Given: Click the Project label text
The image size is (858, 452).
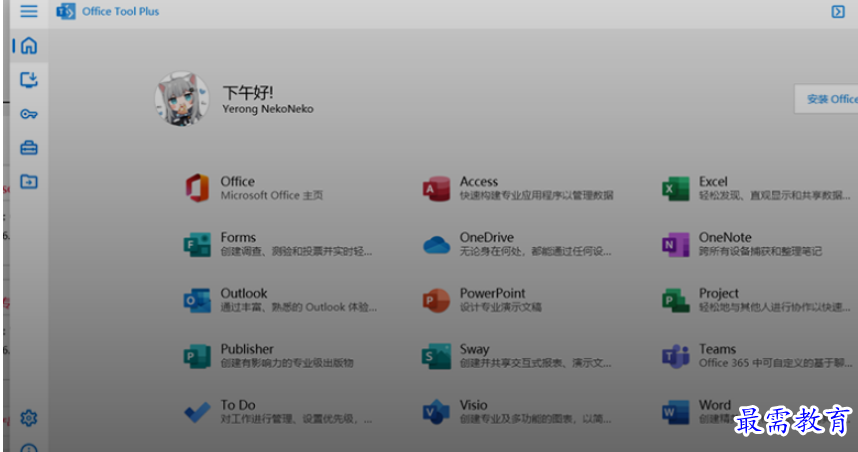Looking at the screenshot, I should [x=718, y=293].
